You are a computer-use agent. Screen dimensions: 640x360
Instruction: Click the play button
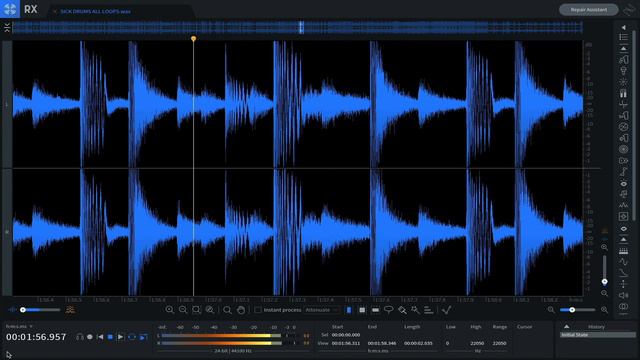click(120, 337)
